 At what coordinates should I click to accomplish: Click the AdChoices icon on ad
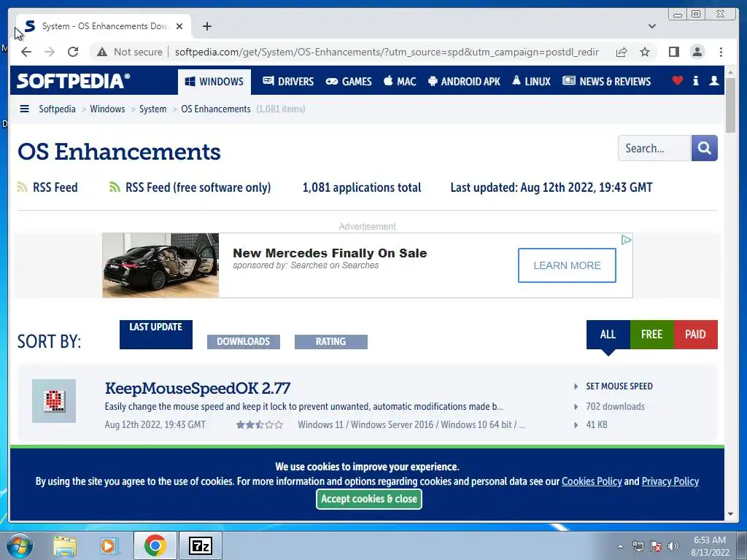pos(627,239)
